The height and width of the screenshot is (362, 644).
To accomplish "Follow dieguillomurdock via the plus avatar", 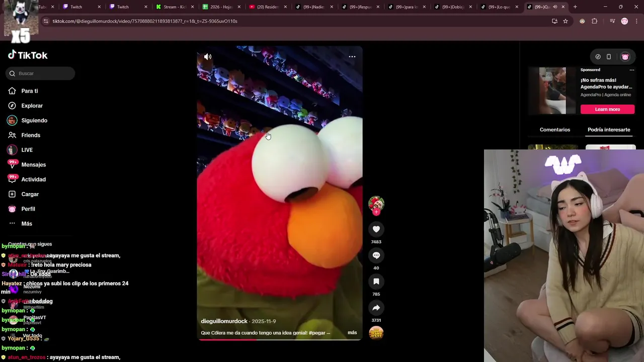I will pyautogui.click(x=376, y=212).
